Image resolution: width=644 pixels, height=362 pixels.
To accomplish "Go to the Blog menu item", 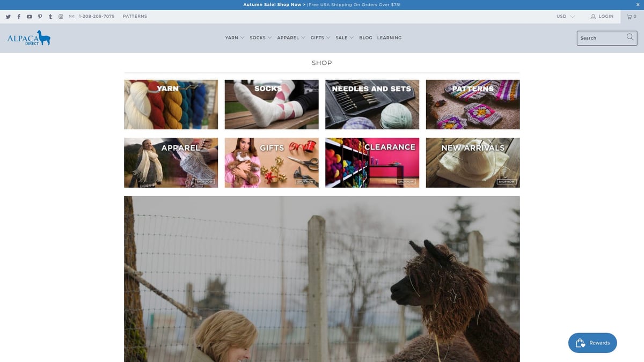I will pyautogui.click(x=365, y=38).
